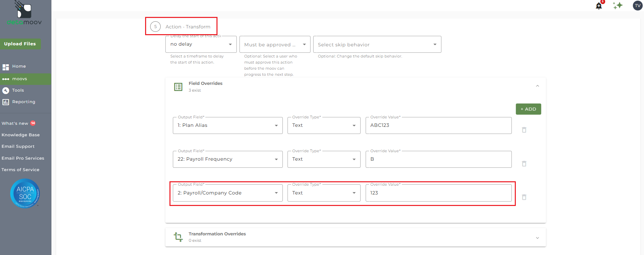
Task: Open the 'Must be approved' user dropdown
Action: click(x=275, y=45)
